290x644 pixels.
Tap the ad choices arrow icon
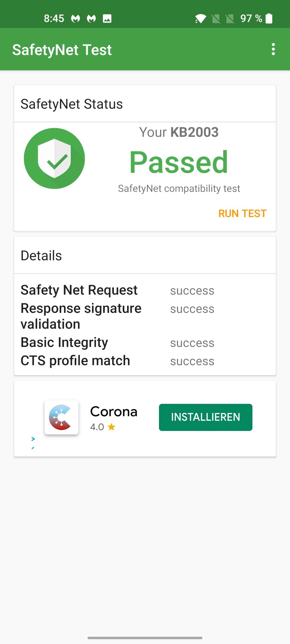[33, 439]
